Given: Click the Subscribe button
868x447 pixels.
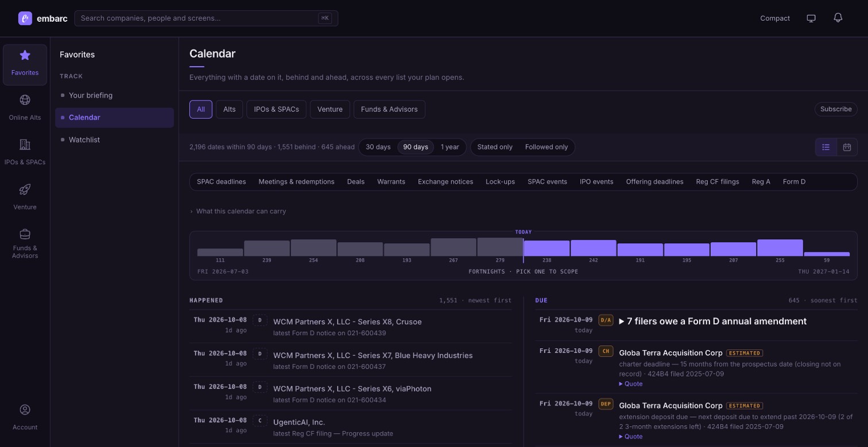Looking at the screenshot, I should [x=836, y=109].
